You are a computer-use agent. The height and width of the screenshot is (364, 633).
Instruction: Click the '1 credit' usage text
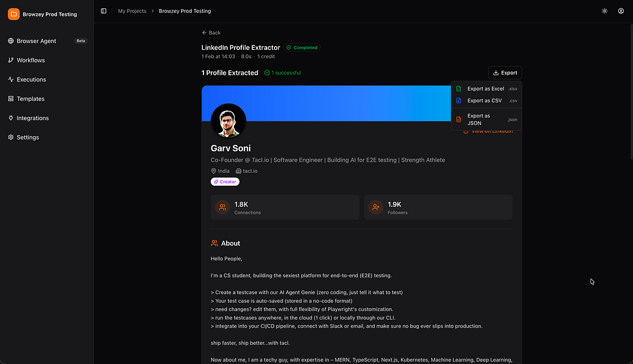[266, 56]
